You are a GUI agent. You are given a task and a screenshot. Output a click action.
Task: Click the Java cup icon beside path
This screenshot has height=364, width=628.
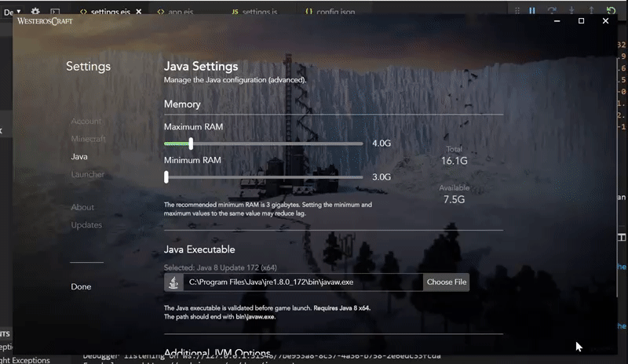tap(173, 282)
